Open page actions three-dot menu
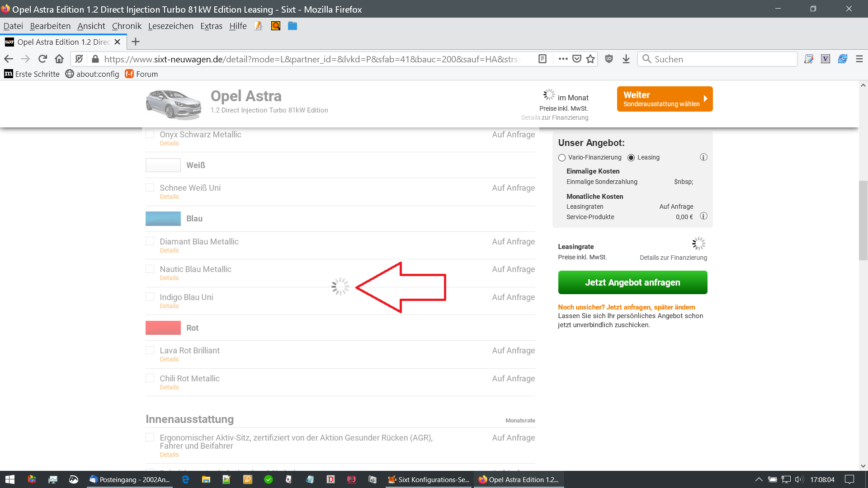This screenshot has height=488, width=868. [563, 59]
